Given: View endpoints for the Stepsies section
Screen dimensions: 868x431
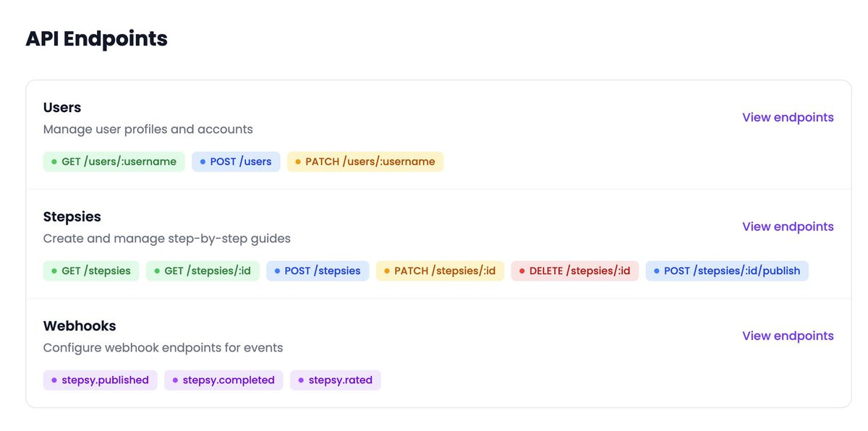Looking at the screenshot, I should pos(788,227).
